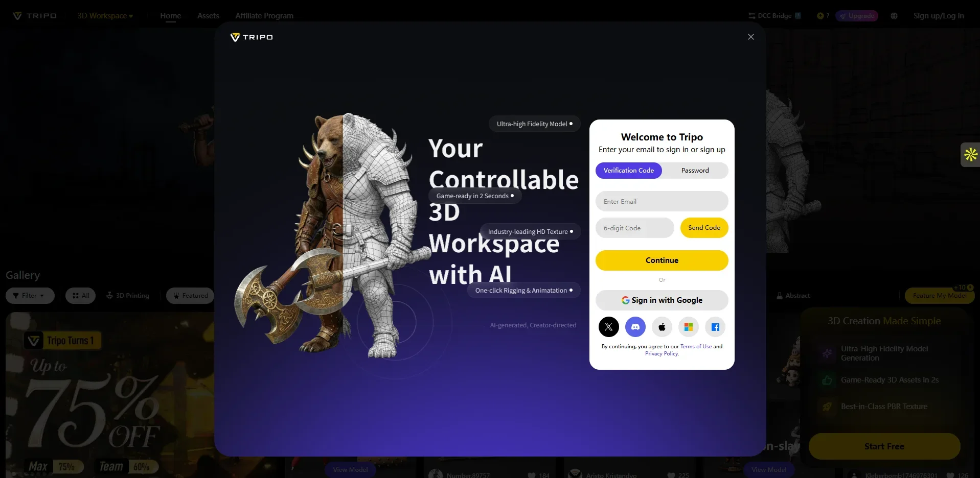The image size is (980, 478).
Task: Sign in using the Apple icon
Action: click(x=662, y=327)
